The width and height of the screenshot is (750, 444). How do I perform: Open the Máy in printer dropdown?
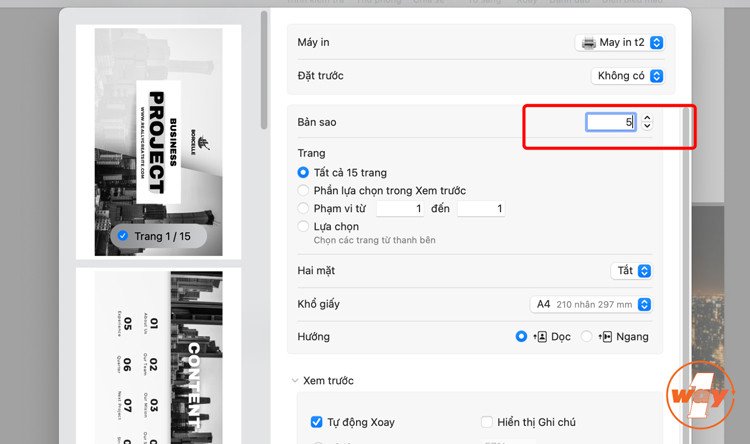point(619,43)
